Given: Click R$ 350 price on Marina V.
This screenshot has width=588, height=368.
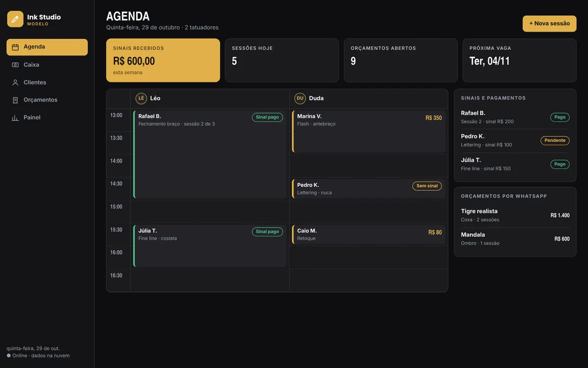Looking at the screenshot, I should (x=434, y=118).
